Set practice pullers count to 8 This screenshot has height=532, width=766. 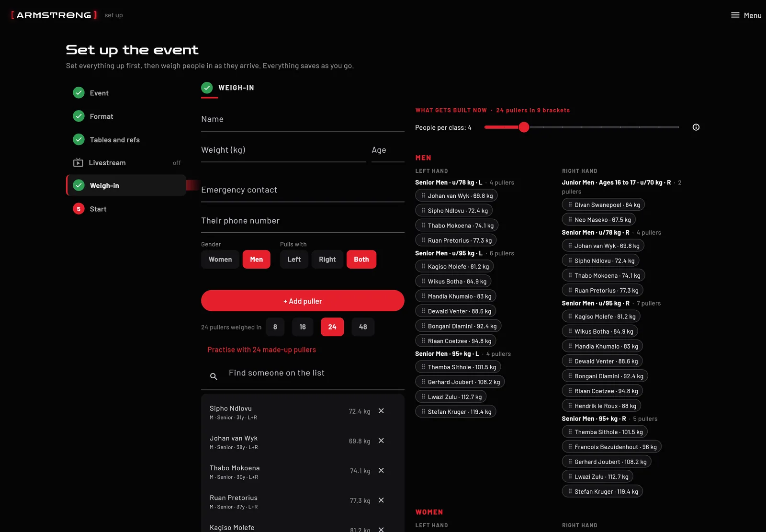click(x=275, y=327)
